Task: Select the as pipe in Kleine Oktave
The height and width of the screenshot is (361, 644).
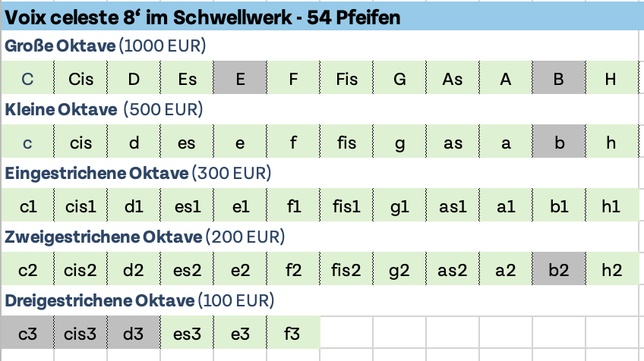Action: click(x=453, y=143)
